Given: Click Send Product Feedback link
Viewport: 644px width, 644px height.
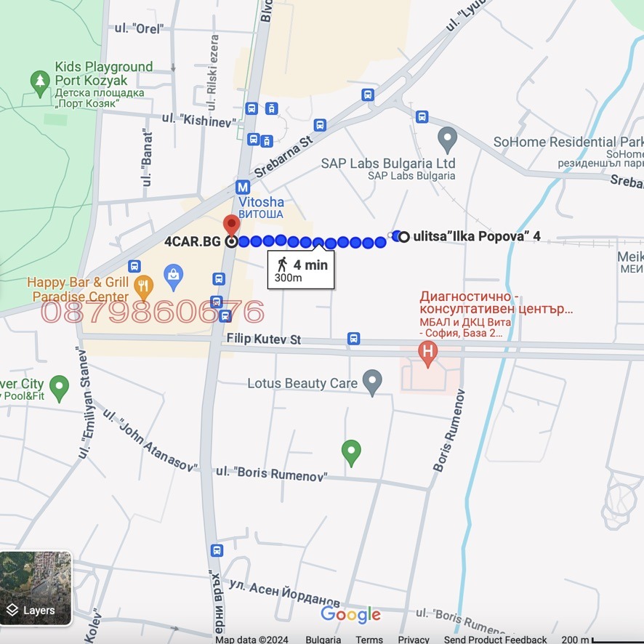Looking at the screenshot, I should click(x=495, y=639).
